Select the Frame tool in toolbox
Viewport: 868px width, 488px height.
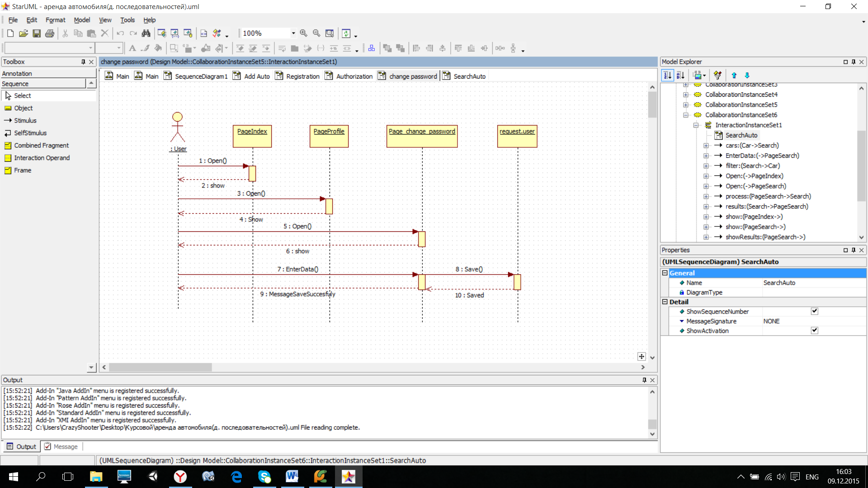click(x=23, y=170)
